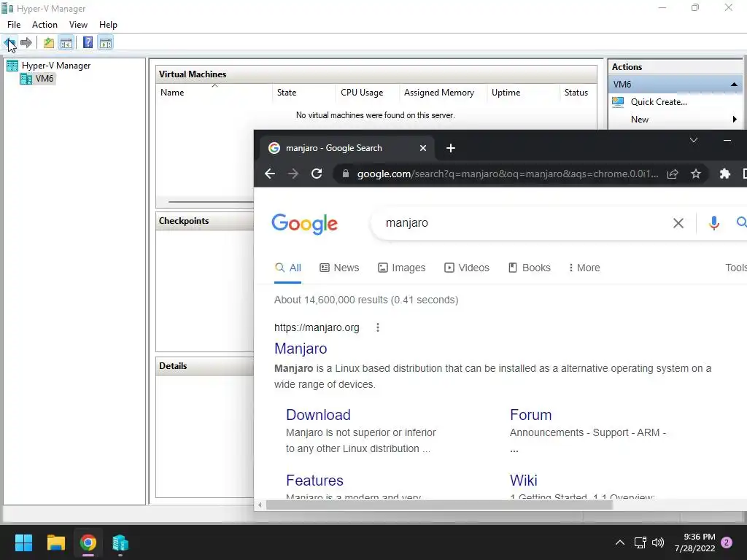Click the Chrome icon in the taskbar
The width and height of the screenshot is (747, 560).
88,542
